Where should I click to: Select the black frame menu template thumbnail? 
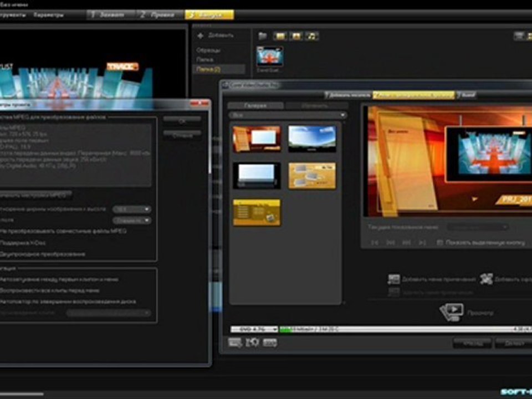point(257,176)
